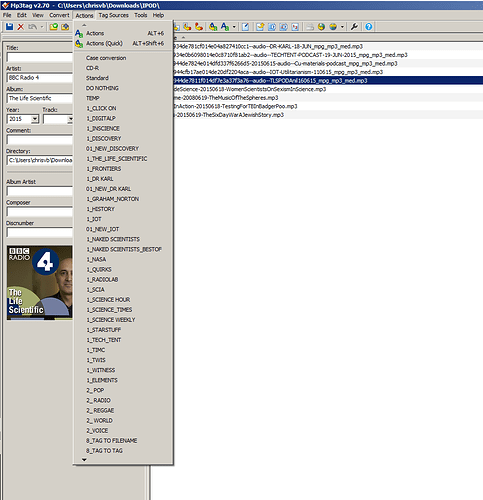Open the Tag Sources menu

tap(113, 15)
